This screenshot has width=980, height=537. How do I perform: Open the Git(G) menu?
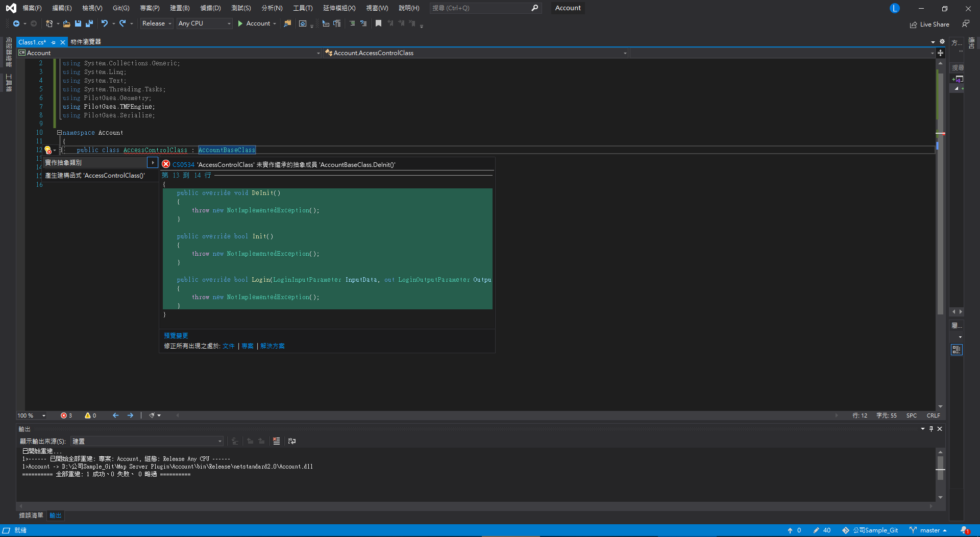click(x=121, y=8)
